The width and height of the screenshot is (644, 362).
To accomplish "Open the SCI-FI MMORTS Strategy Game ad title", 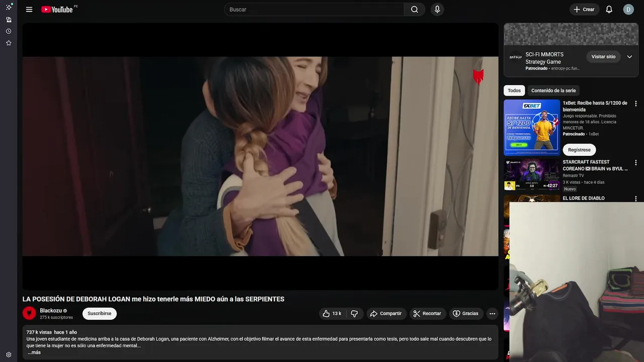I will click(544, 58).
